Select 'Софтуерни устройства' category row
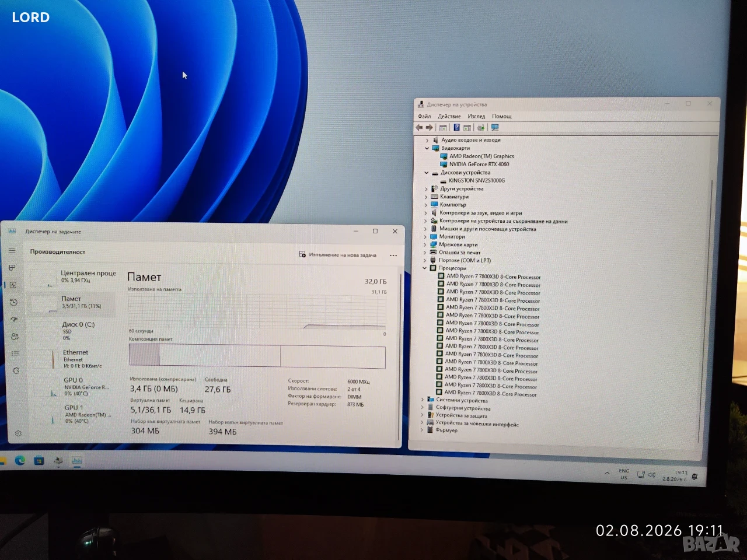The height and width of the screenshot is (560, 747). pos(463,408)
